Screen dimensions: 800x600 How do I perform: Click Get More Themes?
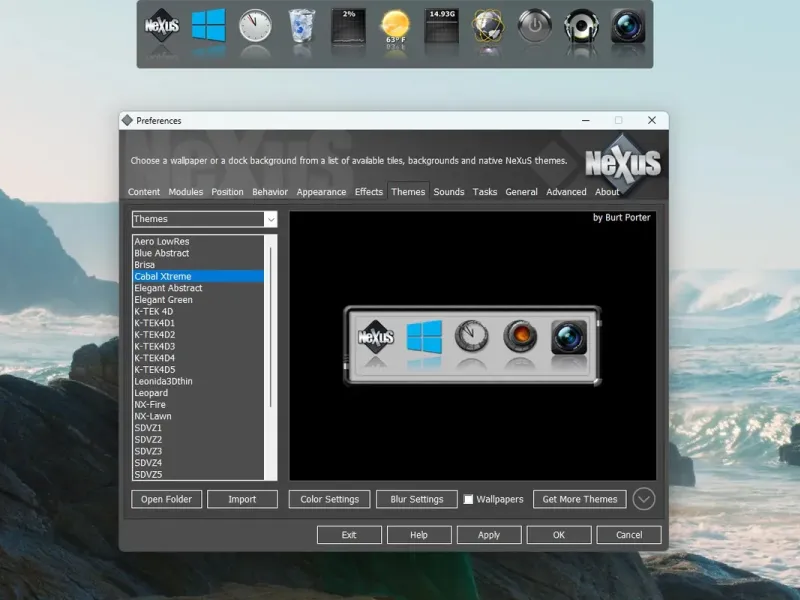coord(580,499)
